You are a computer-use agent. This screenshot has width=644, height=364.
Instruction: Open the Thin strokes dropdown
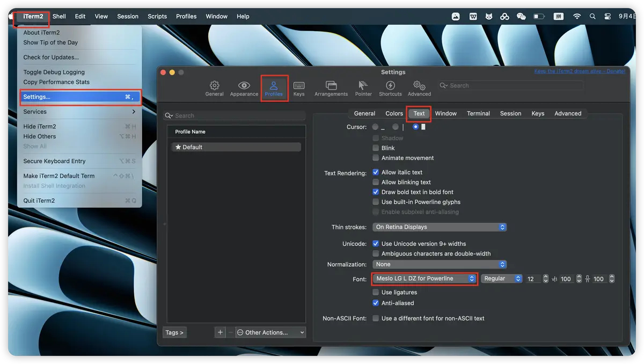coord(440,227)
